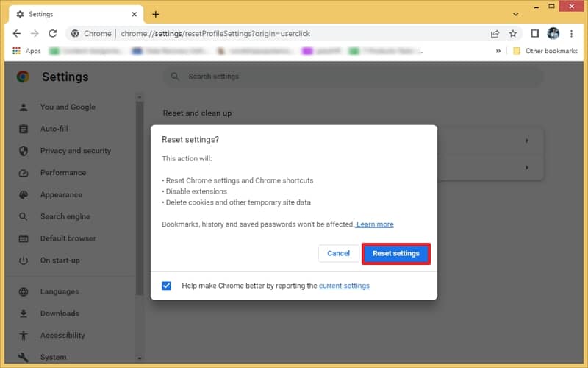Click the figure icon beside Accessibility
This screenshot has width=588, height=368.
[x=24, y=336]
